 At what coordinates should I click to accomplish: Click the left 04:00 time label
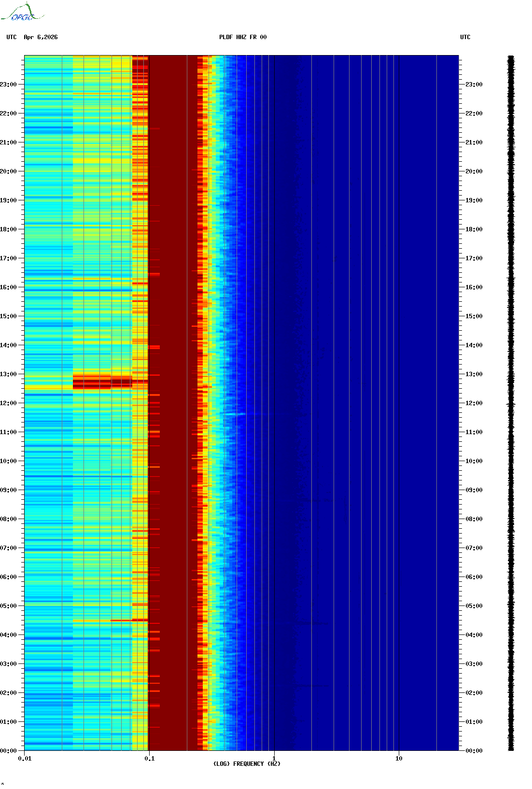click(8, 635)
